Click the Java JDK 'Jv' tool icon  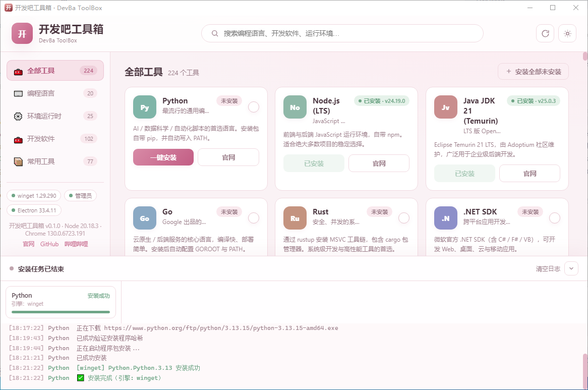click(446, 107)
